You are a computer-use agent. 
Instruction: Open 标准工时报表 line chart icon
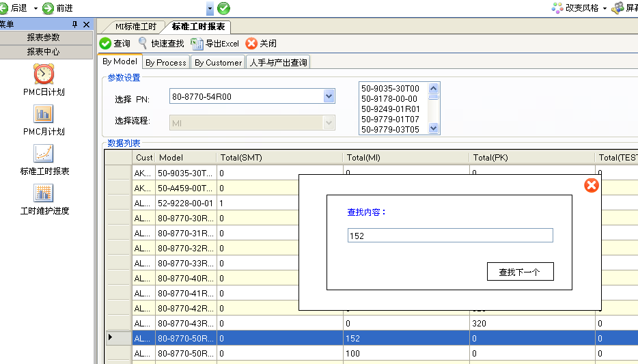[x=44, y=154]
